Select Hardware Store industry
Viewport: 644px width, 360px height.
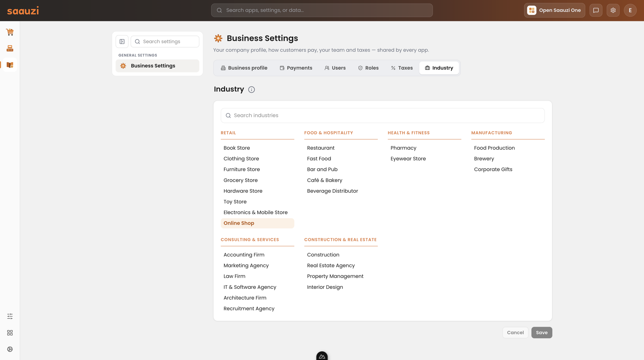click(257, 191)
